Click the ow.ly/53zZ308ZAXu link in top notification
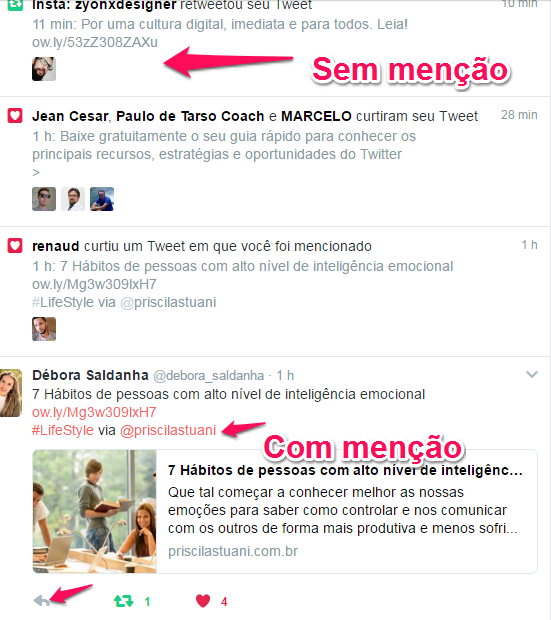 click(95, 42)
